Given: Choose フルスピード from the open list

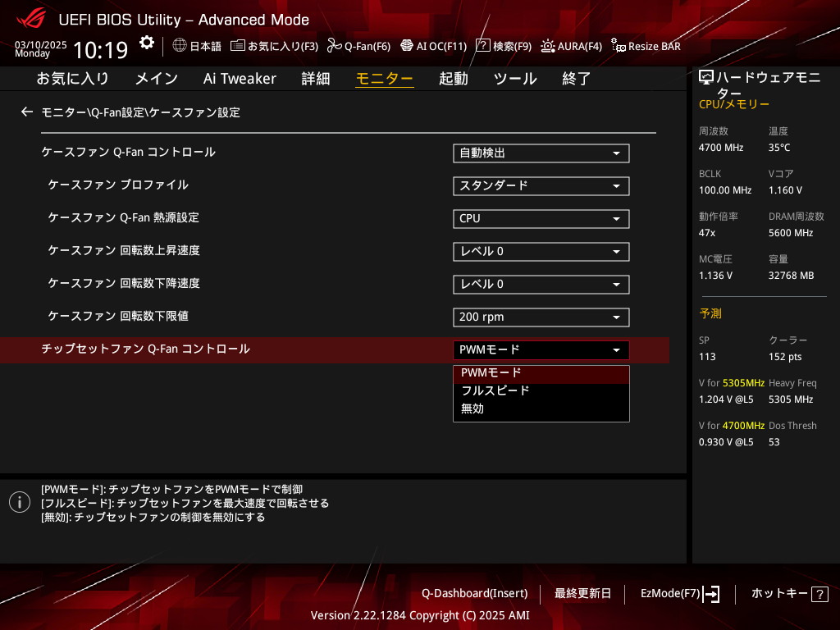Looking at the screenshot, I should coord(541,390).
